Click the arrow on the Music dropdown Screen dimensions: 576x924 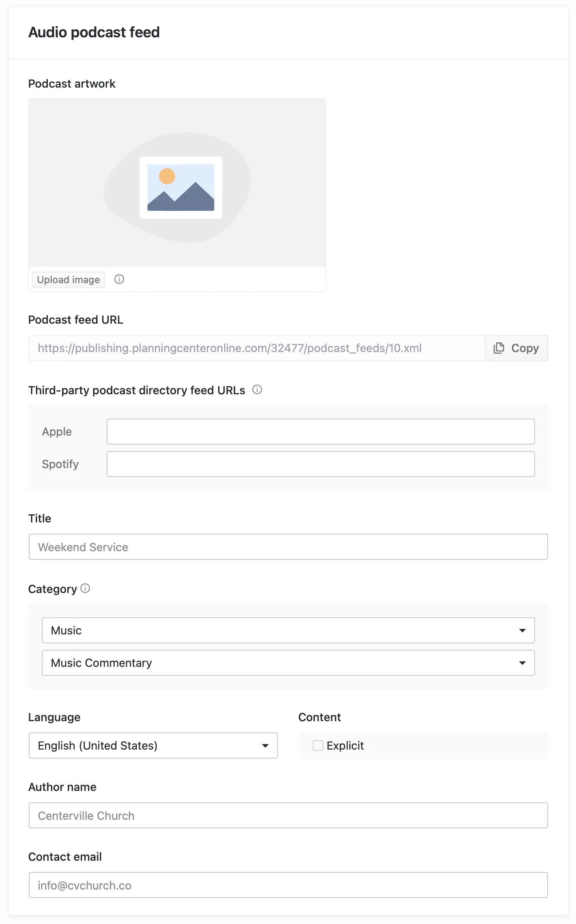point(522,630)
